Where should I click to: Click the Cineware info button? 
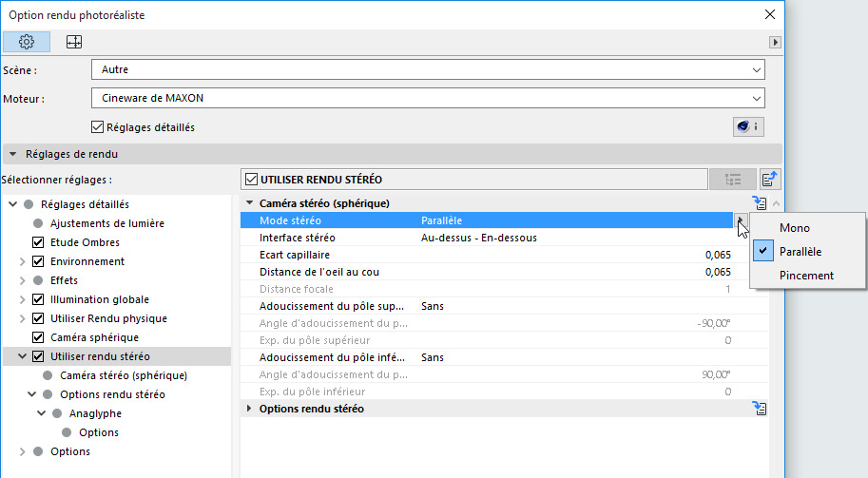tap(748, 126)
